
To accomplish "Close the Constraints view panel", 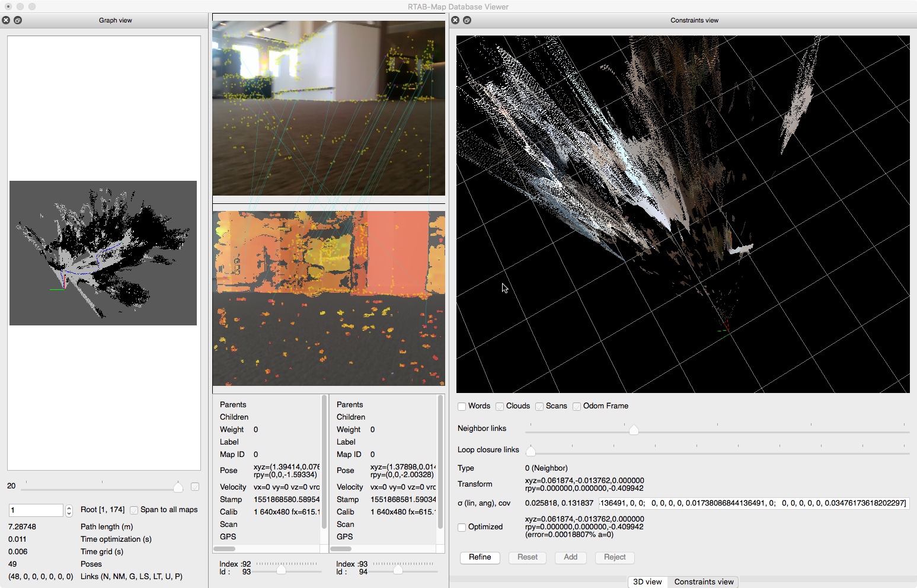I will click(x=455, y=20).
